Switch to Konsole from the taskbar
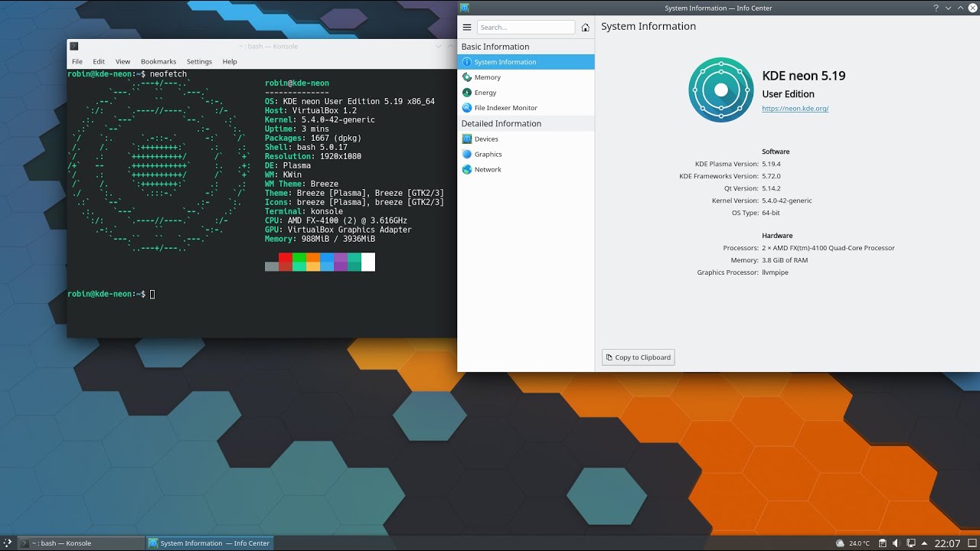The width and height of the screenshot is (980, 551). (x=80, y=543)
